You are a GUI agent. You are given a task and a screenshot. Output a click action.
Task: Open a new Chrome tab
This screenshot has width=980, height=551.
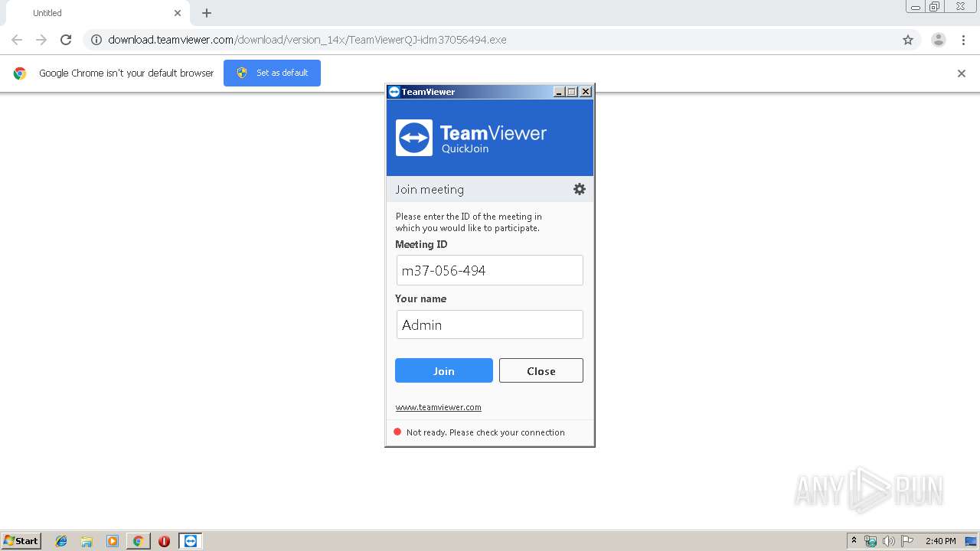point(207,13)
